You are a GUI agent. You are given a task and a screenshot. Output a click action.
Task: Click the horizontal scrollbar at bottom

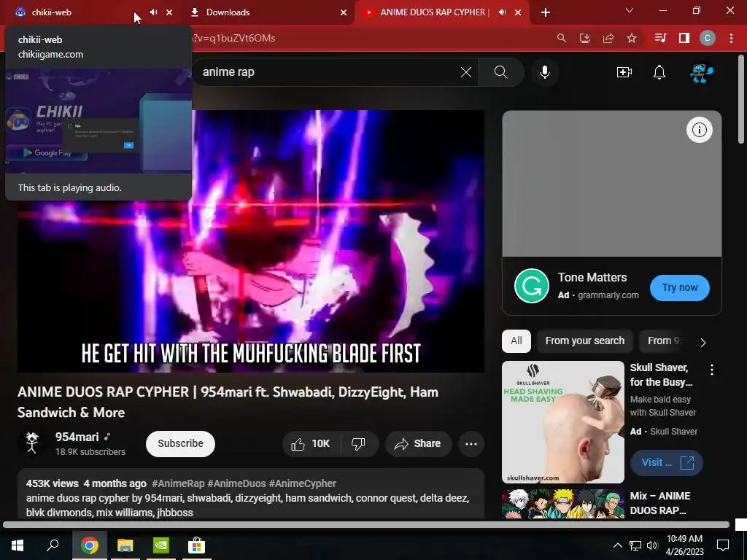coord(366,525)
